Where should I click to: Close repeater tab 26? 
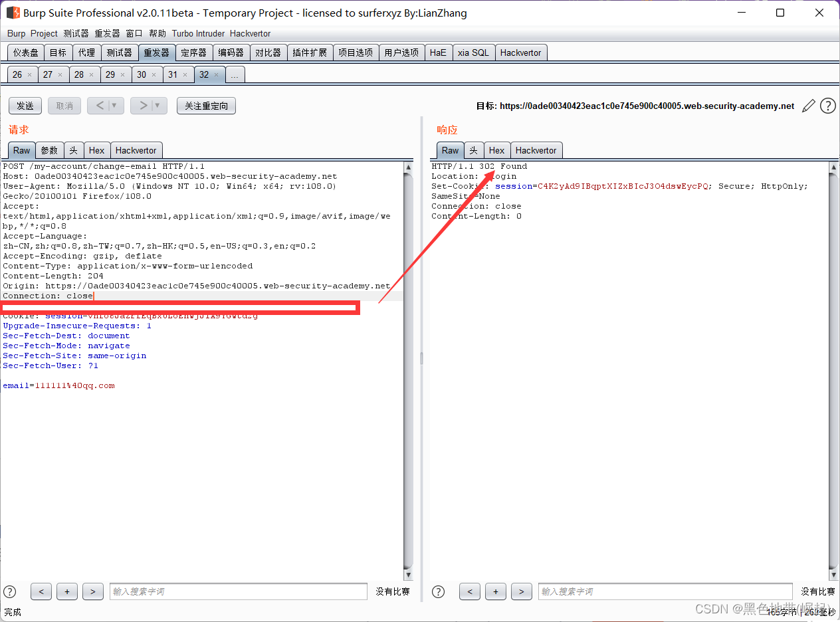tap(29, 75)
